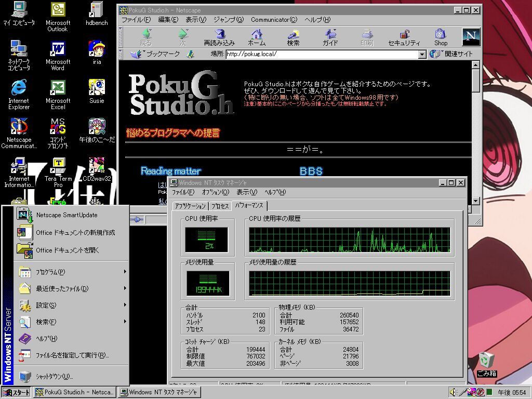The height and width of the screenshot is (399, 532).
Task: Expand プログラム(P) submenu in Start menu
Action: [72, 272]
